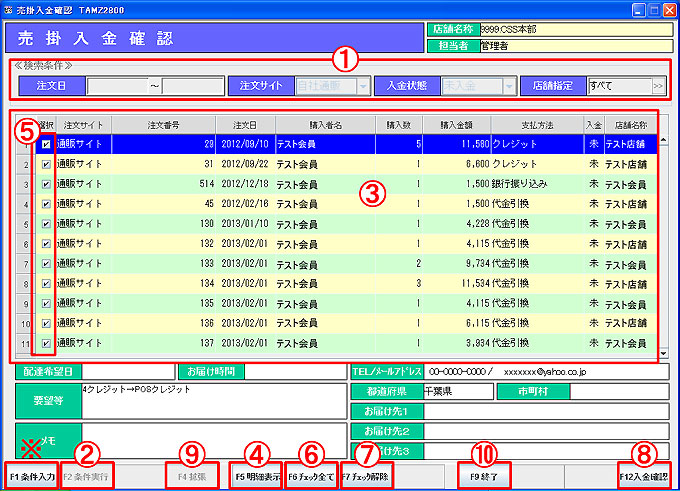The height and width of the screenshot is (491, 680).
Task: Click the >> button beside 店舗指定
Action: click(x=657, y=86)
